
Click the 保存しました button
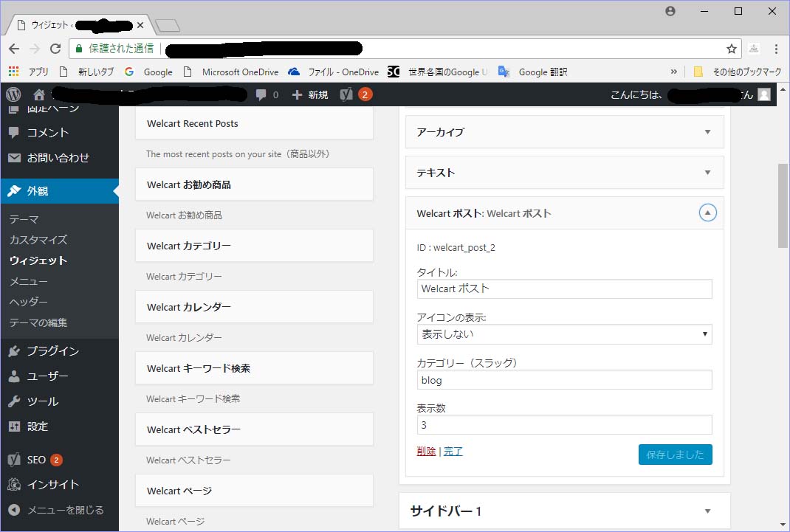pos(675,455)
